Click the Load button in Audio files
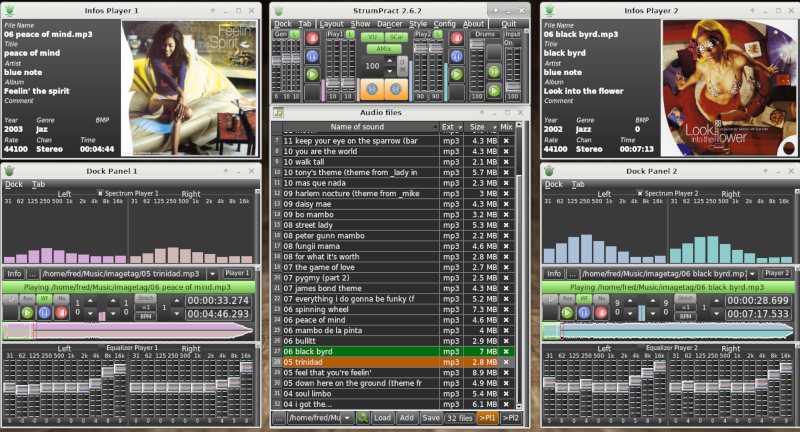The width and height of the screenshot is (800, 432). [382, 418]
